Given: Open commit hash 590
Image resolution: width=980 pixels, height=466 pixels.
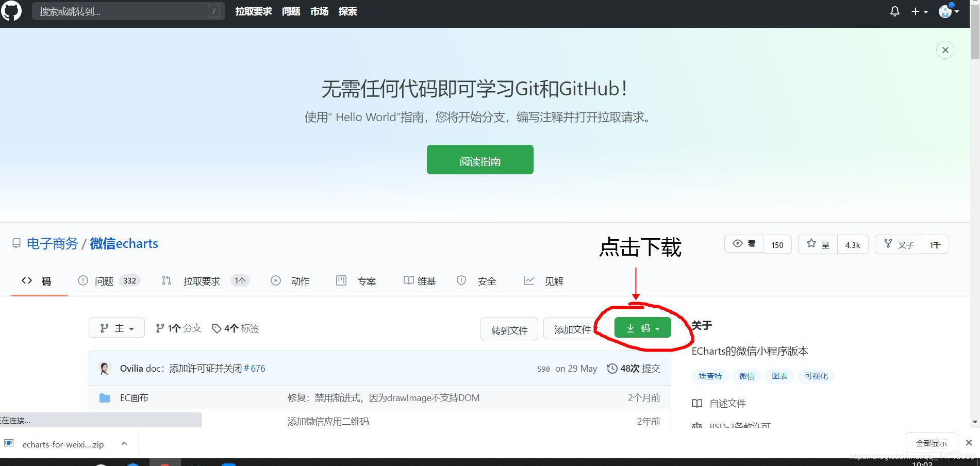Looking at the screenshot, I should (x=543, y=369).
